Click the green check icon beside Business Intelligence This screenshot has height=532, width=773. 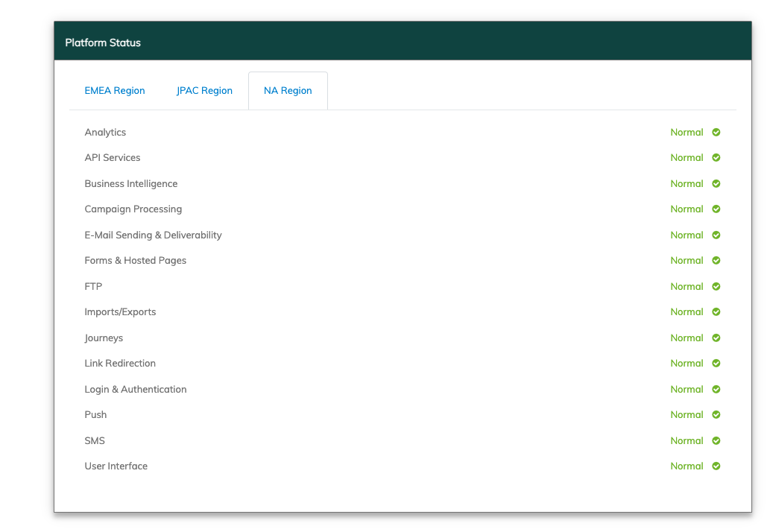(x=716, y=184)
